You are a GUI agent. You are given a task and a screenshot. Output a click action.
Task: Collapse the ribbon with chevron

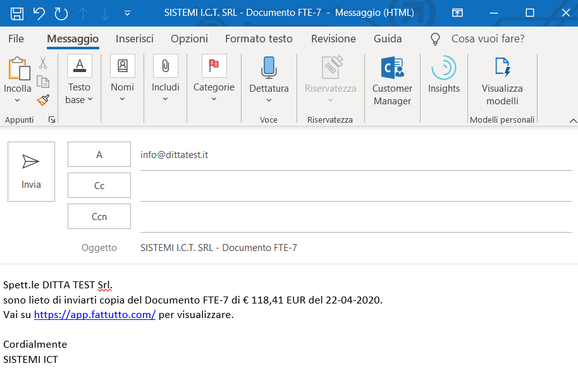pos(573,121)
